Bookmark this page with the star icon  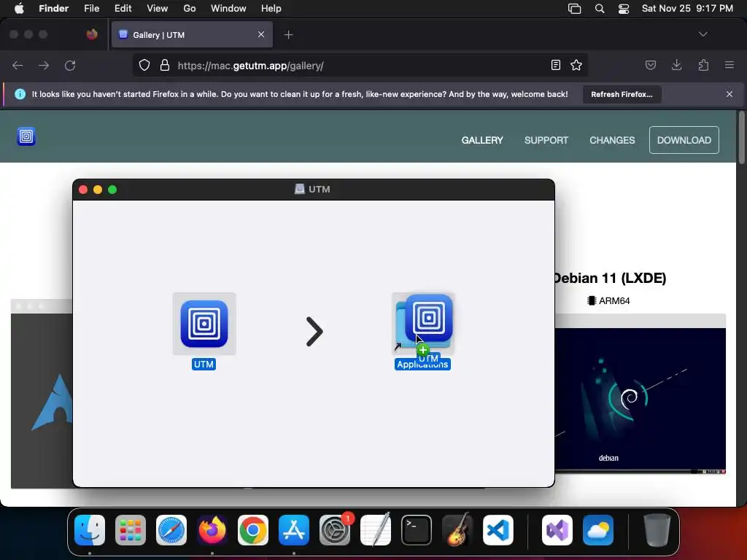(576, 65)
